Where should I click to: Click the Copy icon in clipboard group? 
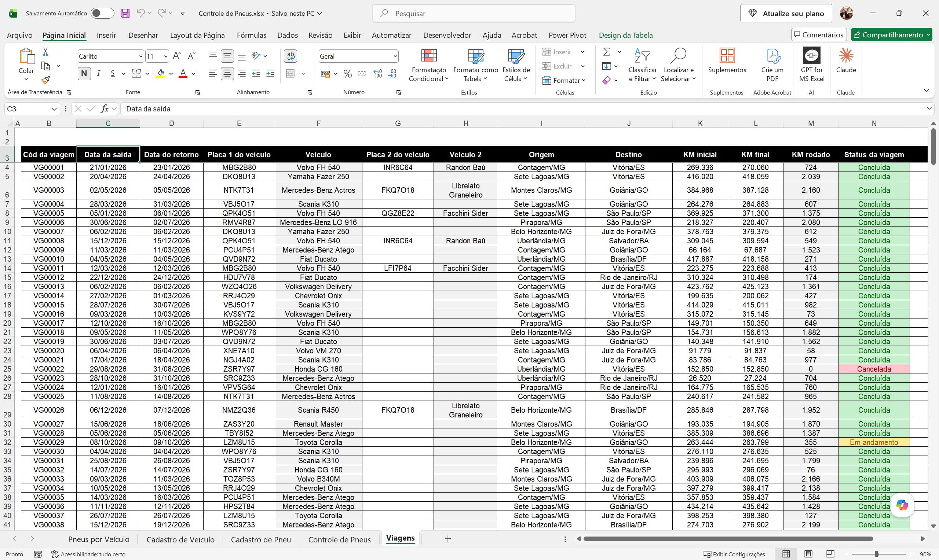[45, 66]
